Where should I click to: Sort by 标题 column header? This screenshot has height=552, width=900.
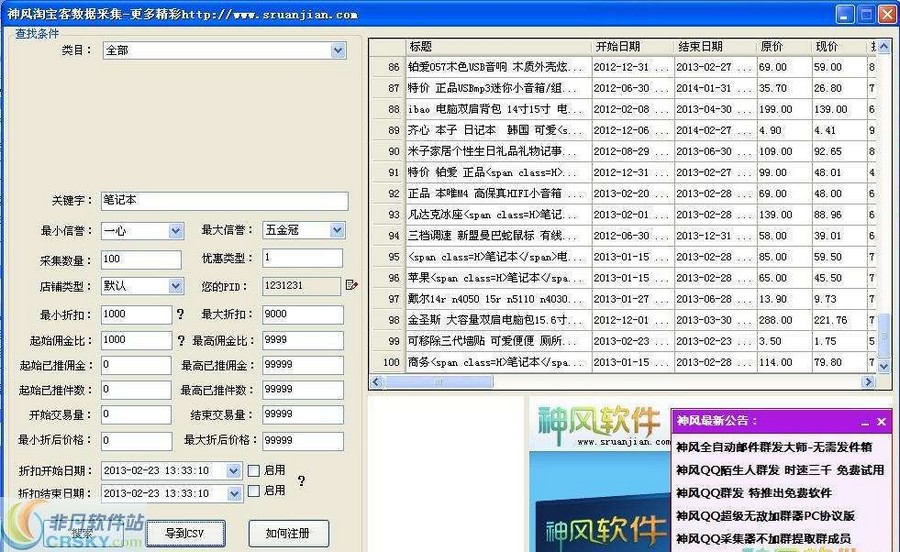499,46
